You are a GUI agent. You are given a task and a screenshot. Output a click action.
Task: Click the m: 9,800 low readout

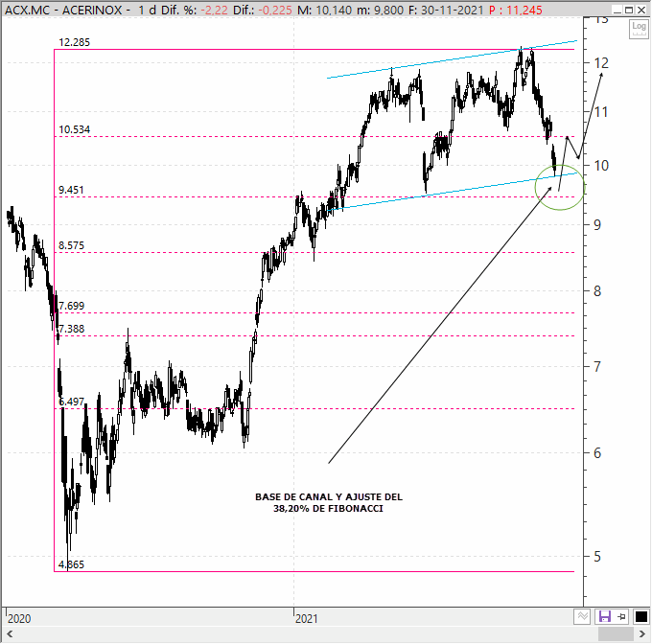coord(380,10)
